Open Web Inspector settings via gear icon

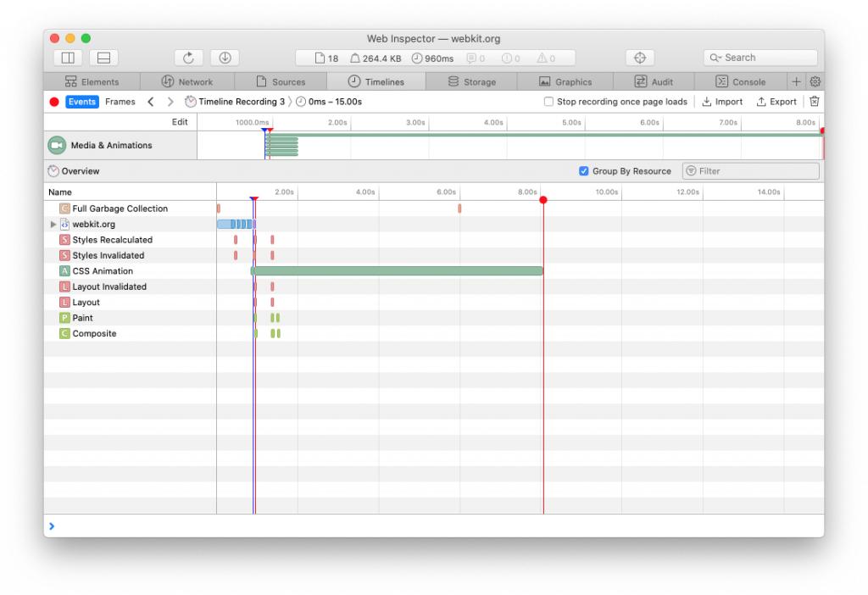coord(815,81)
